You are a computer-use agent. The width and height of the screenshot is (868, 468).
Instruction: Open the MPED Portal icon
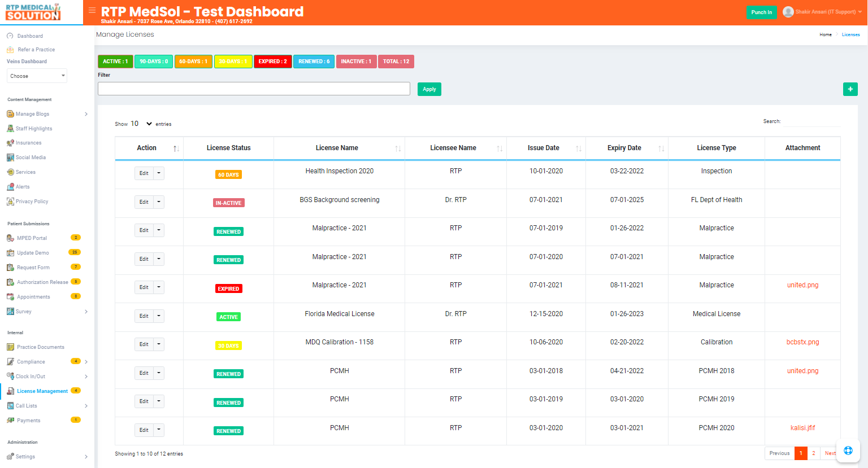pyautogui.click(x=10, y=238)
